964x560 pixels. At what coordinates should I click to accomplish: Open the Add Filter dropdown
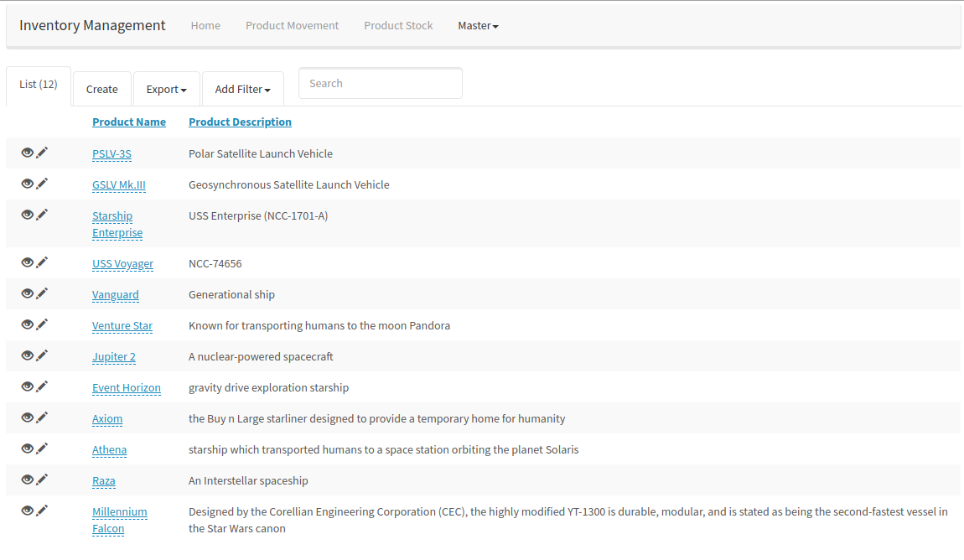pos(242,90)
